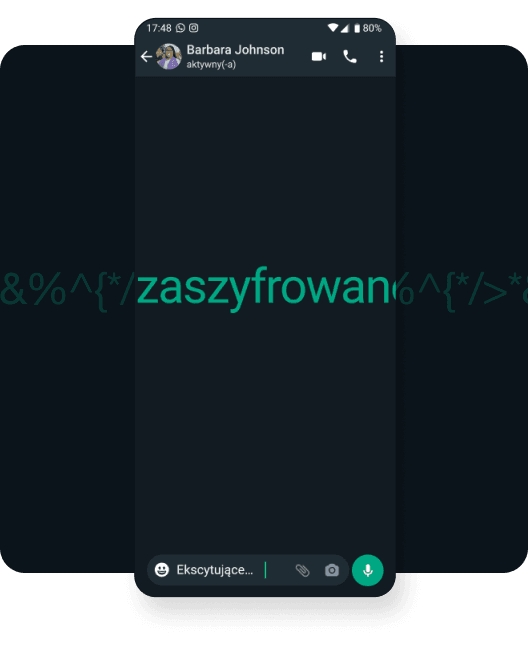
Task: Click the scrambled symbols left of phone
Action: [x=67, y=289]
